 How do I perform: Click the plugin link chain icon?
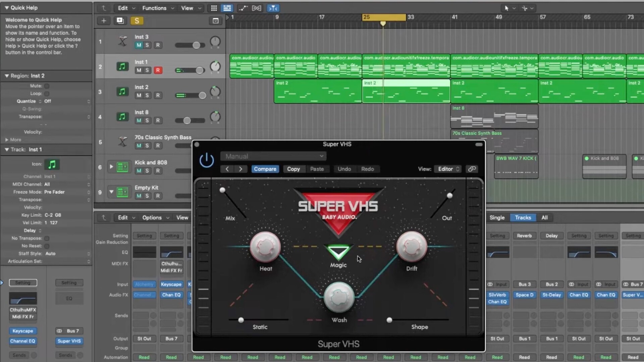(x=472, y=169)
